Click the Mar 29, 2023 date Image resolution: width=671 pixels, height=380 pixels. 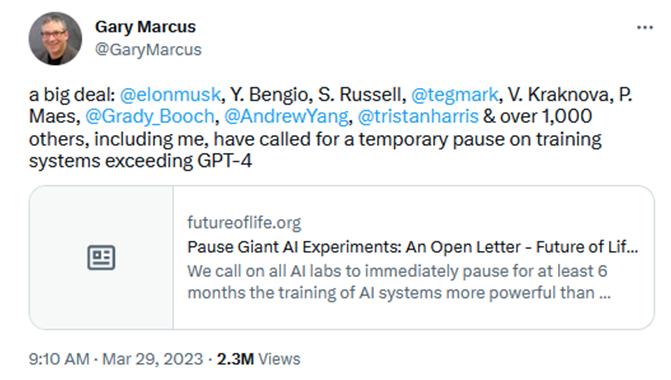(x=153, y=359)
